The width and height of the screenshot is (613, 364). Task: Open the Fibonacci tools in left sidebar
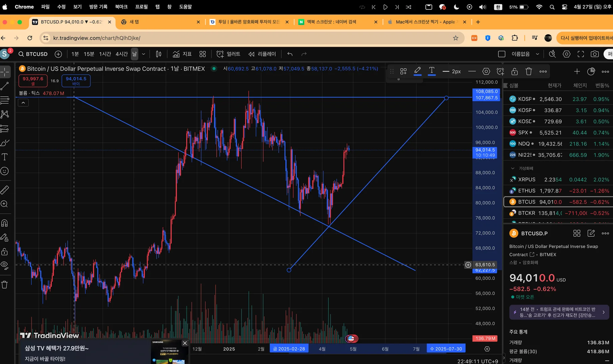pyautogui.click(x=5, y=100)
